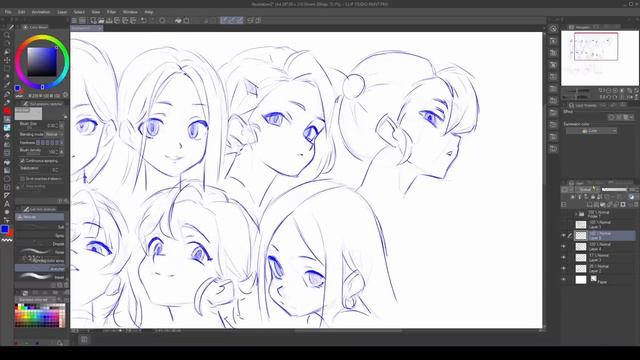Select the Move layer tool with cross arrows
640x360 pixels.
(7, 60)
